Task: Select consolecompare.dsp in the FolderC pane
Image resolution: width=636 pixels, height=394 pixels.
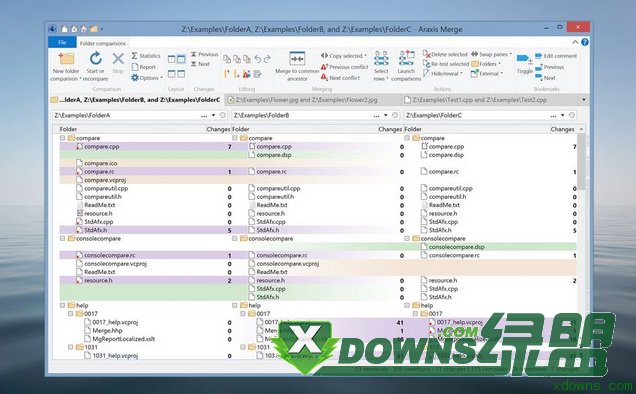Action: click(x=456, y=247)
